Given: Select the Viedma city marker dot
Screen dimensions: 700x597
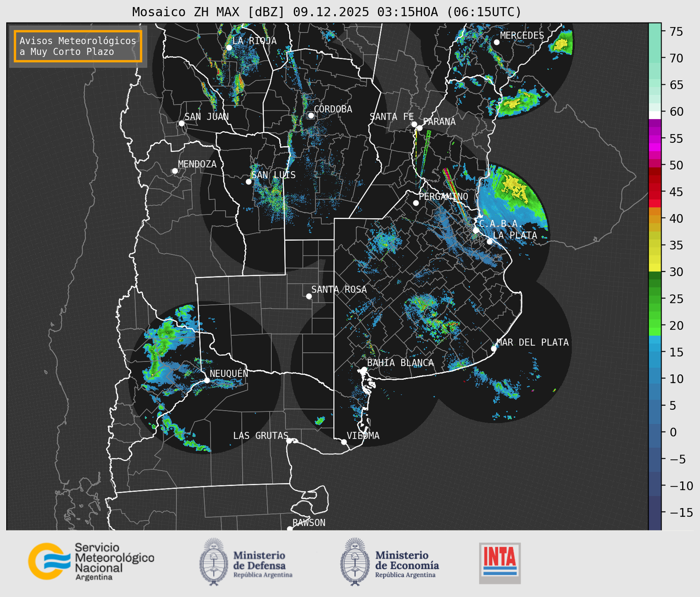Looking at the screenshot, I should click(344, 442).
